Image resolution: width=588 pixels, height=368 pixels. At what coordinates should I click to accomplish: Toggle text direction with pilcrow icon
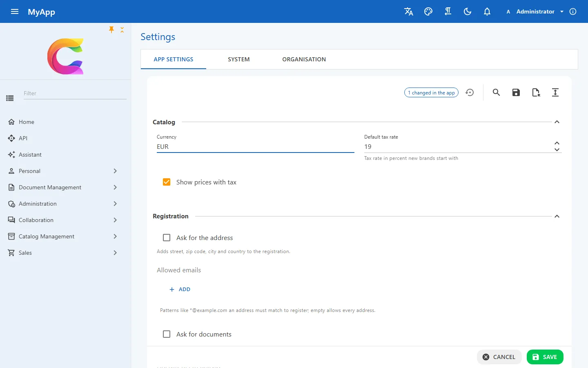click(x=448, y=11)
